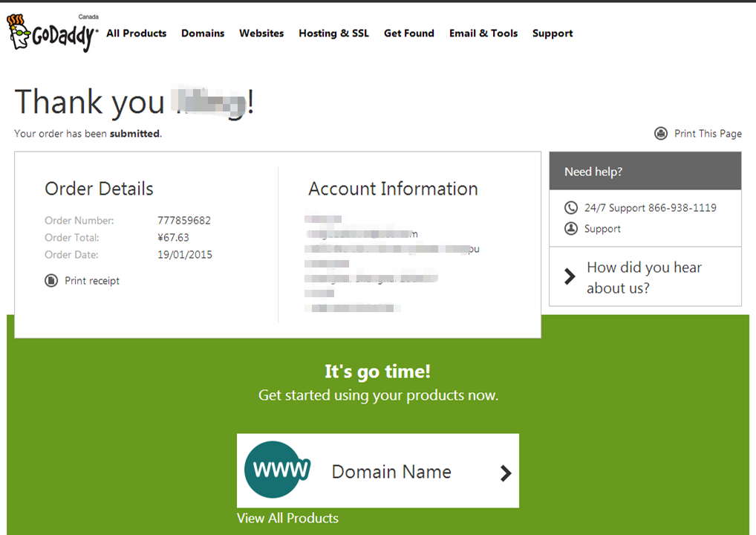
Task: Open the All Products menu
Action: click(136, 33)
